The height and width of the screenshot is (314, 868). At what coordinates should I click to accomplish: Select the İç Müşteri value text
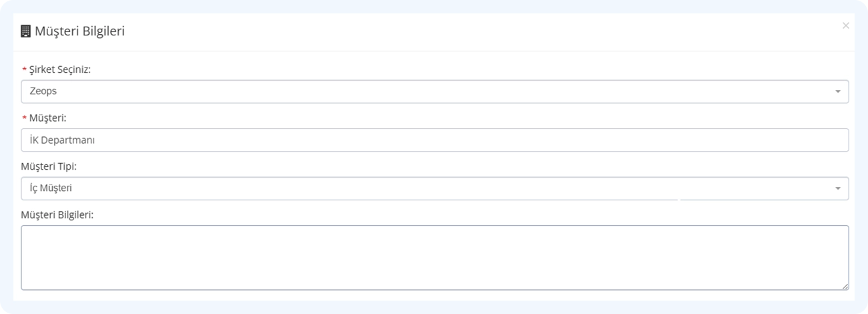(x=51, y=188)
